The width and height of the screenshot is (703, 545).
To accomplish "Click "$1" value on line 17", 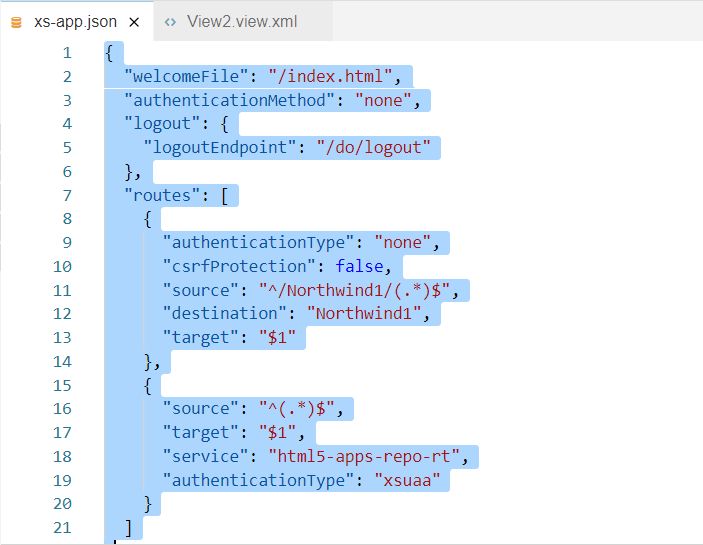I will [x=278, y=433].
